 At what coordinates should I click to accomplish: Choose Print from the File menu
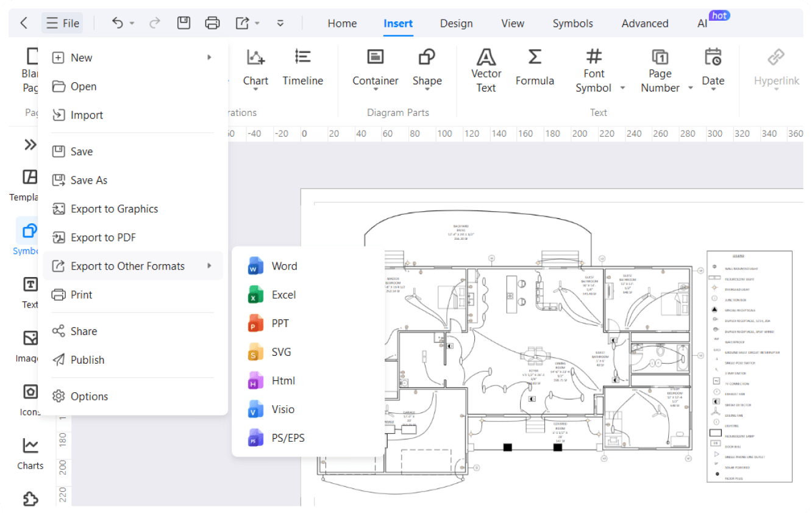[x=133, y=295]
